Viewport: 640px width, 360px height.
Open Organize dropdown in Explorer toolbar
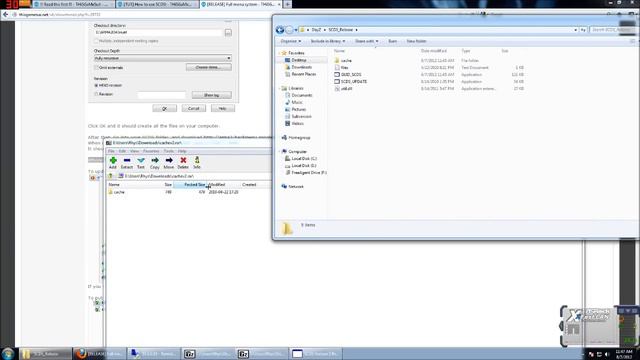(x=291, y=41)
